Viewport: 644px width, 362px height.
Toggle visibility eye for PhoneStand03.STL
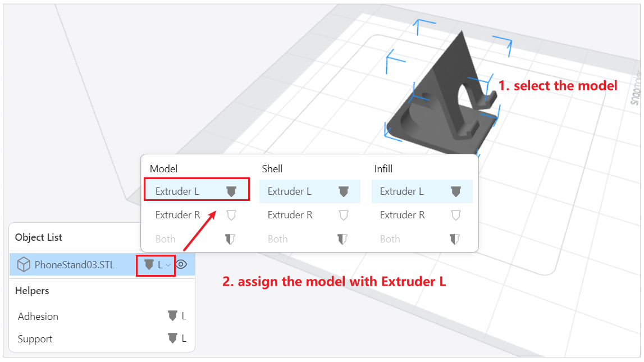(x=181, y=264)
